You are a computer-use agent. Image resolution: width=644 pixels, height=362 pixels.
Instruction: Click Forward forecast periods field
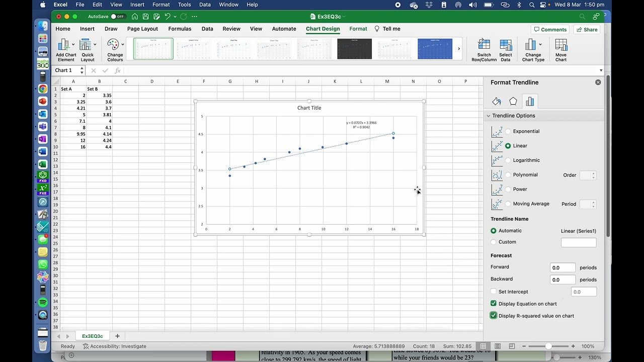click(562, 267)
